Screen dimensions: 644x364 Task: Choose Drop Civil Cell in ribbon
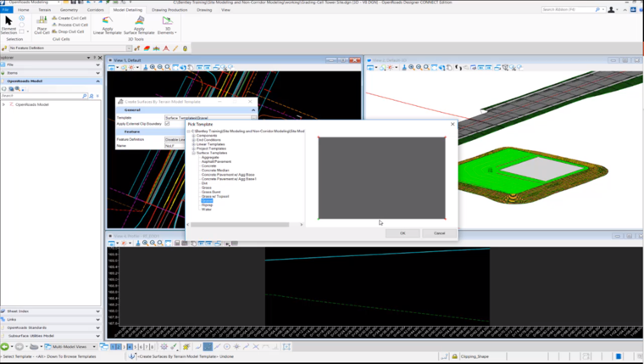[68, 31]
